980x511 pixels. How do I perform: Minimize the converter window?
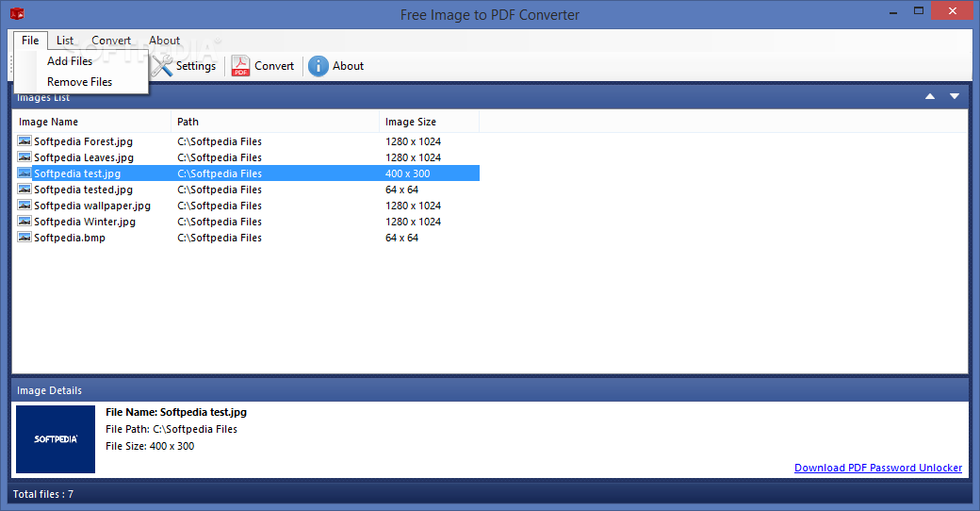(x=893, y=11)
